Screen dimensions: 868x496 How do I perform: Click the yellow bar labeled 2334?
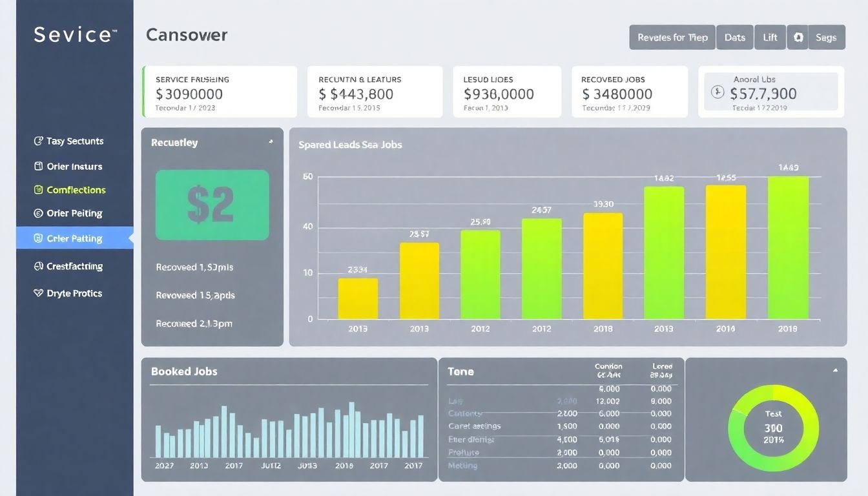pos(358,298)
